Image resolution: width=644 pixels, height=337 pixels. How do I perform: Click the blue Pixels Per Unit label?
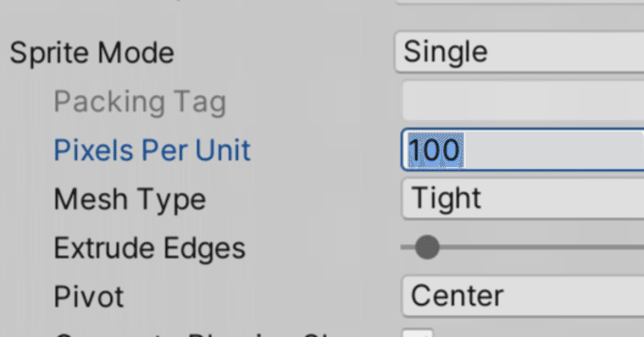point(152,149)
